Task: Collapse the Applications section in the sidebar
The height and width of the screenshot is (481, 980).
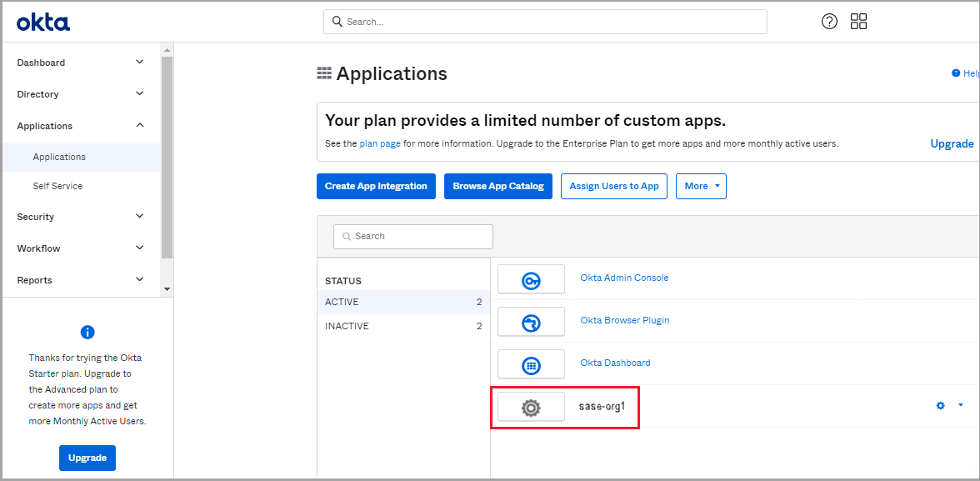Action: pyautogui.click(x=44, y=125)
